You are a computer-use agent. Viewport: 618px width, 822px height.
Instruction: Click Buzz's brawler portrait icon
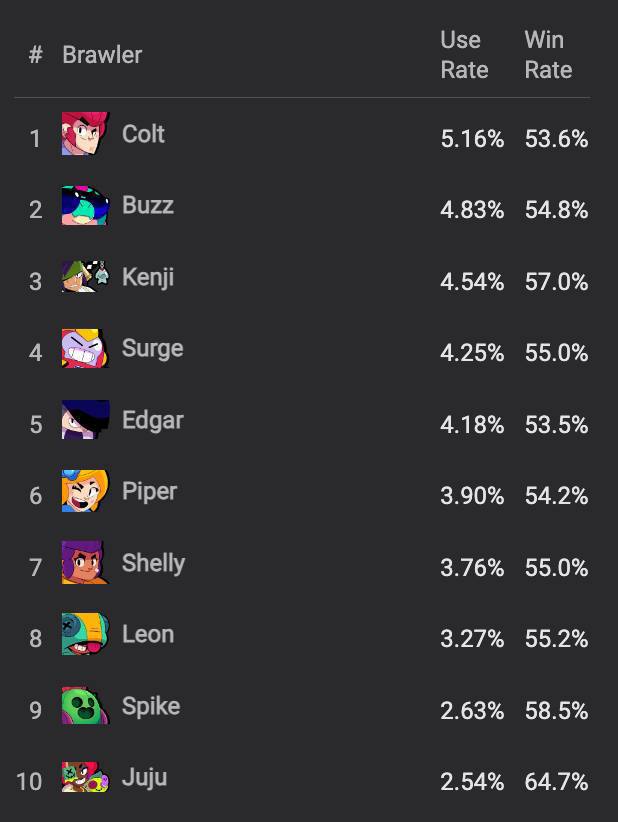(x=84, y=206)
